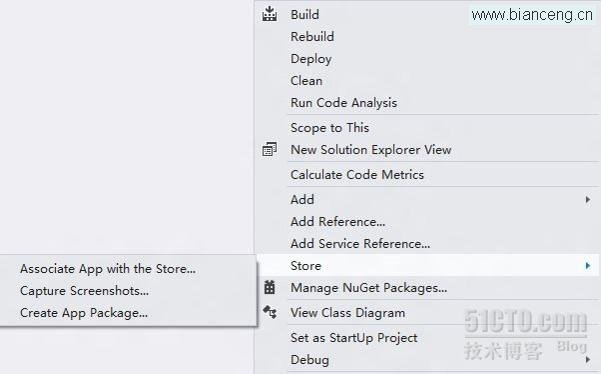Click the Manage NuGet Packages icon
This screenshot has width=601, height=374.
coord(269,287)
